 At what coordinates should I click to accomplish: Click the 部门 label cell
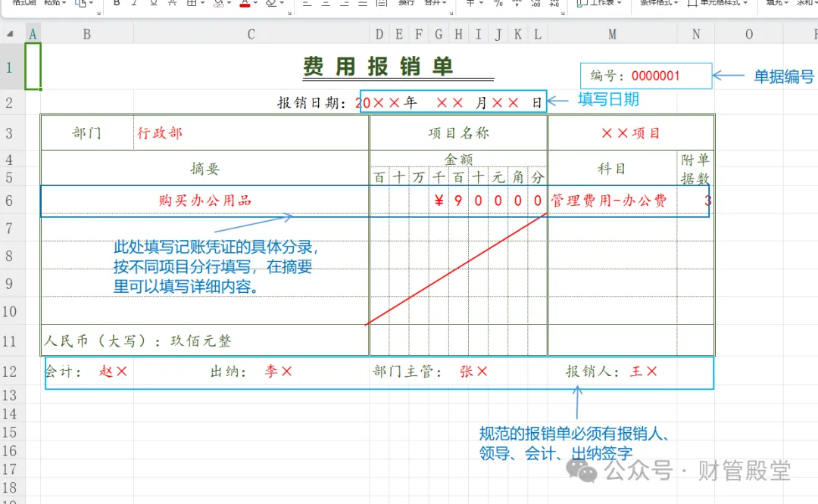click(x=87, y=133)
